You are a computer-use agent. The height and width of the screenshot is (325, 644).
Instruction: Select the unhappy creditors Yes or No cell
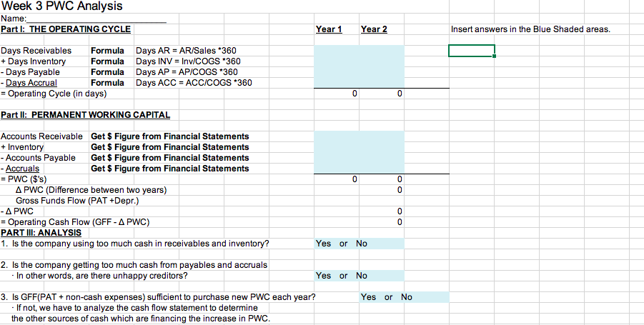[359, 276]
